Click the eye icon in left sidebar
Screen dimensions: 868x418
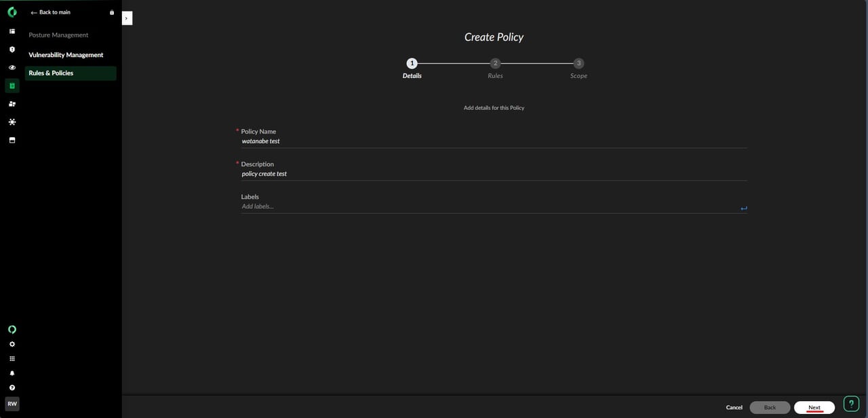click(12, 68)
